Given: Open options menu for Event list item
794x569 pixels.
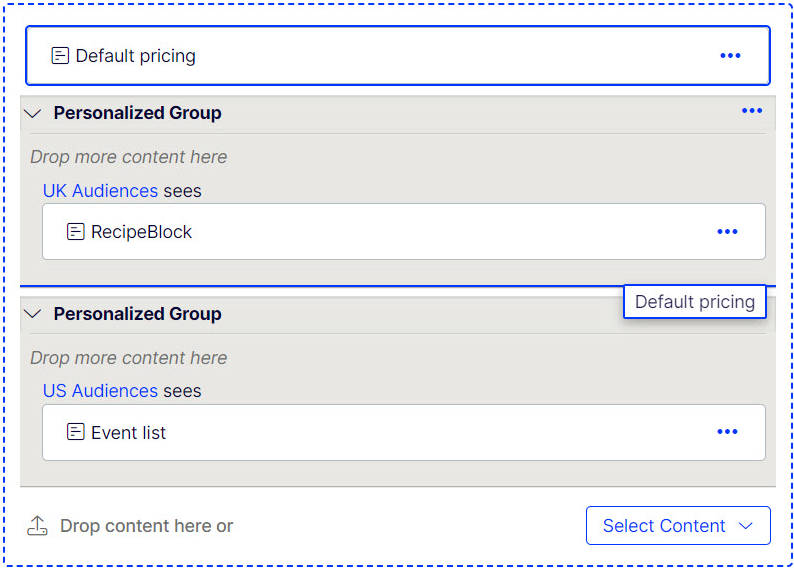Looking at the screenshot, I should click(727, 432).
